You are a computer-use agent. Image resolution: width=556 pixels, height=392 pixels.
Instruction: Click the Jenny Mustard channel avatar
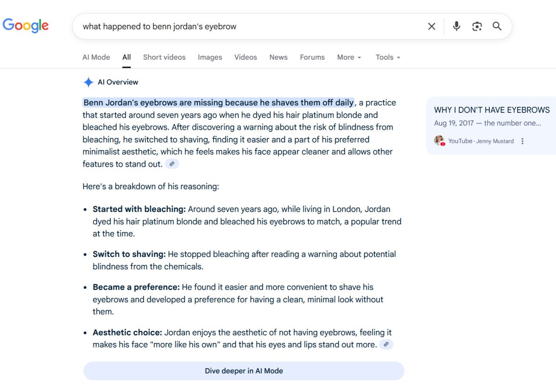(439, 141)
